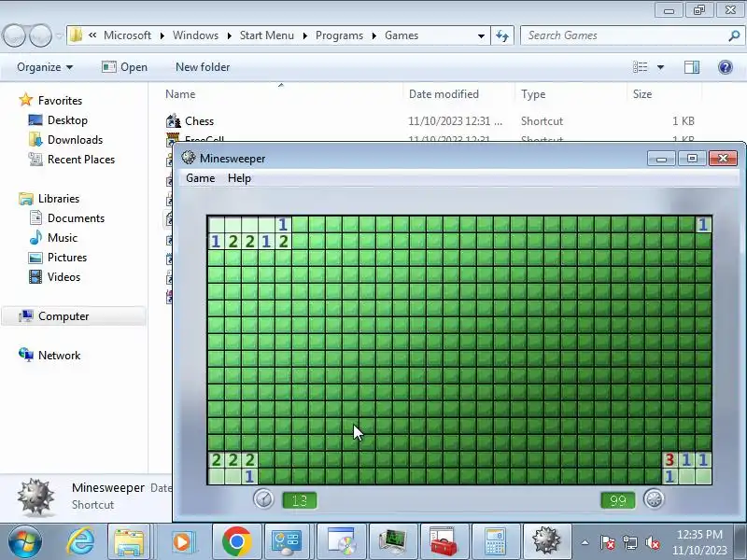The width and height of the screenshot is (747, 560).
Task: Sort files by the Size column header
Action: coord(642,94)
